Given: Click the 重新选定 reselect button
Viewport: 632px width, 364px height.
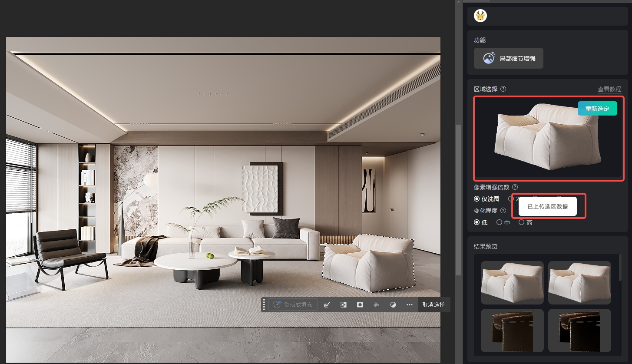Looking at the screenshot, I should 597,109.
